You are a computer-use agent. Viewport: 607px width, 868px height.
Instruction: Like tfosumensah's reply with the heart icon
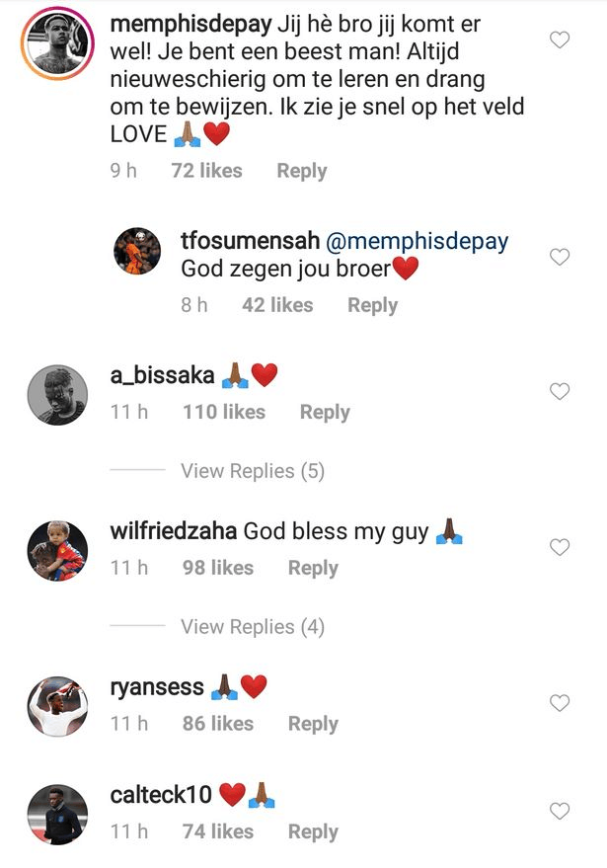pos(560,258)
